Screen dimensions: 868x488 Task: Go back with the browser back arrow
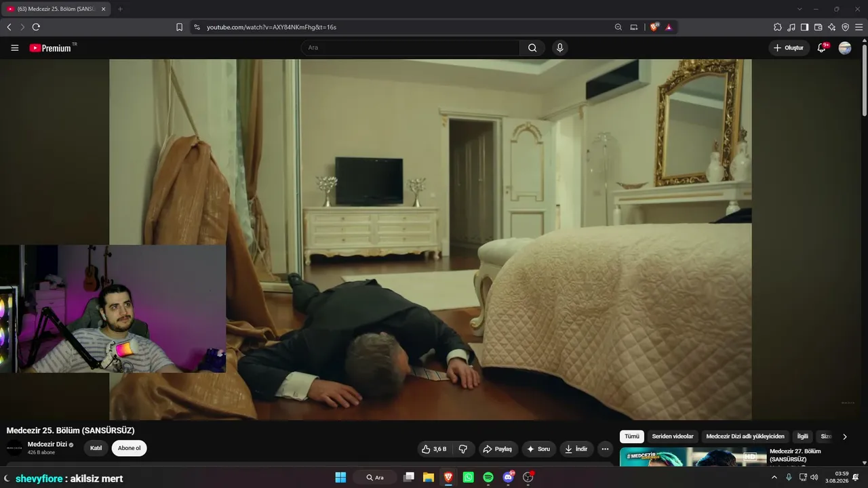click(x=9, y=27)
